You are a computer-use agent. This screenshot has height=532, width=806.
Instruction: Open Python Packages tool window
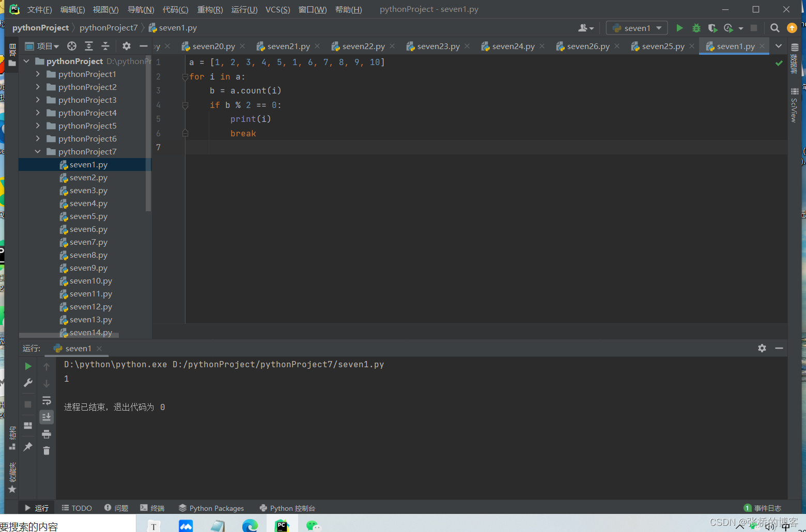coord(211,508)
